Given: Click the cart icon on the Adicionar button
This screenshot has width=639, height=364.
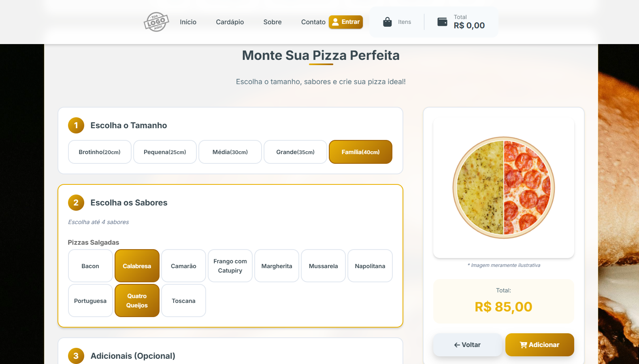Looking at the screenshot, I should (x=523, y=345).
